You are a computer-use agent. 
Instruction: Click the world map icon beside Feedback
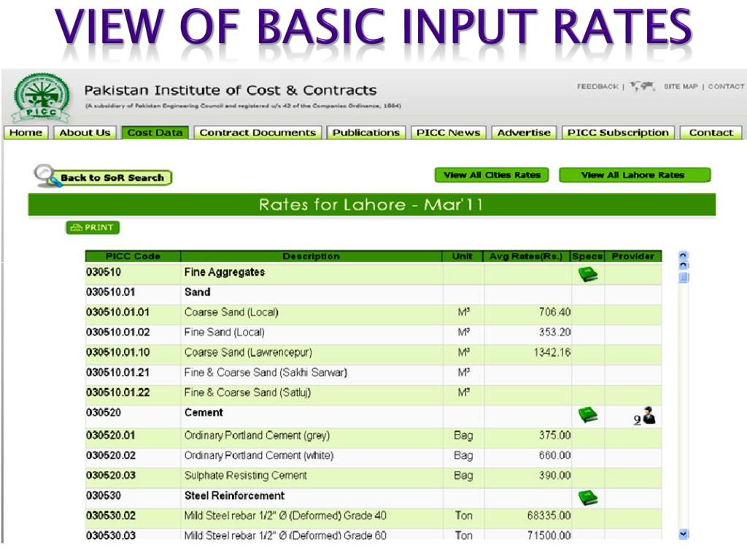642,87
